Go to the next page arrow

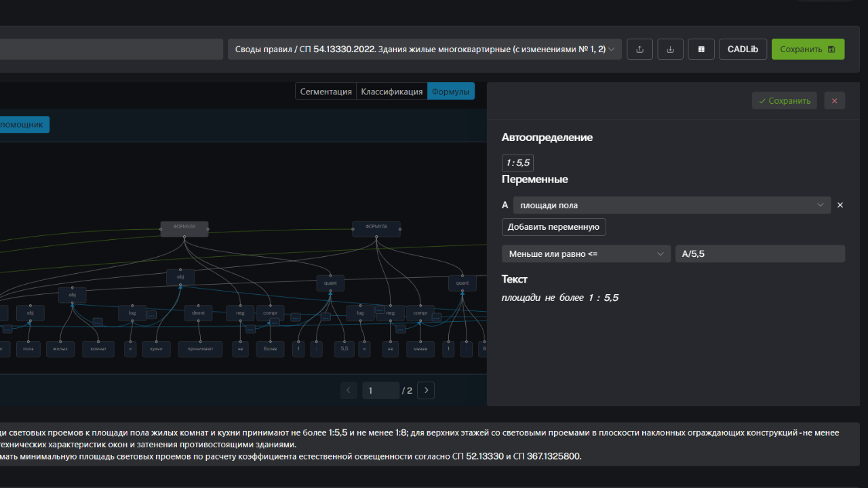[x=426, y=390]
